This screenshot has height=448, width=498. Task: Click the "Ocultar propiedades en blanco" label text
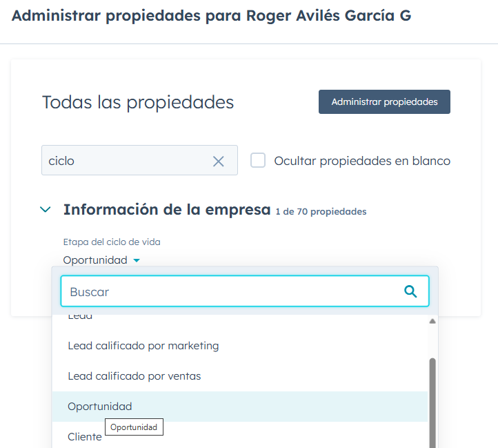coord(362,161)
